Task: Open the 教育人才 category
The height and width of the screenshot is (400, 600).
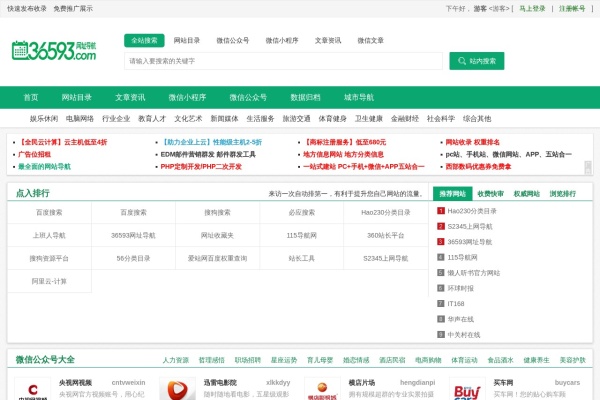Action: (x=152, y=119)
